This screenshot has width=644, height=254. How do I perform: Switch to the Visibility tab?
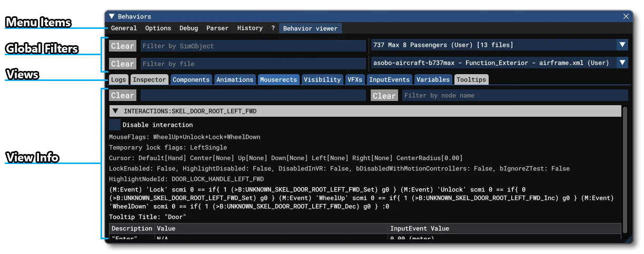322,79
